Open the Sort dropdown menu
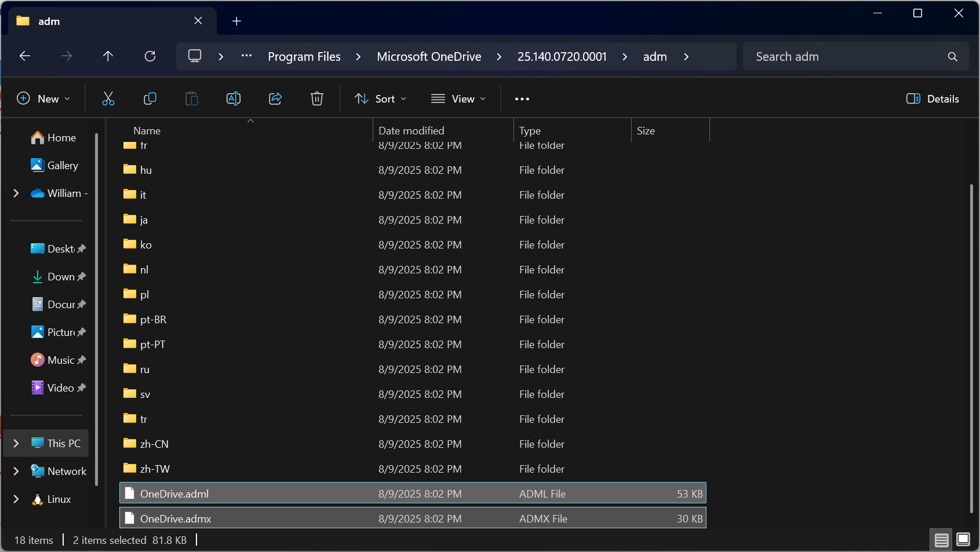This screenshot has height=552, width=980. (380, 99)
